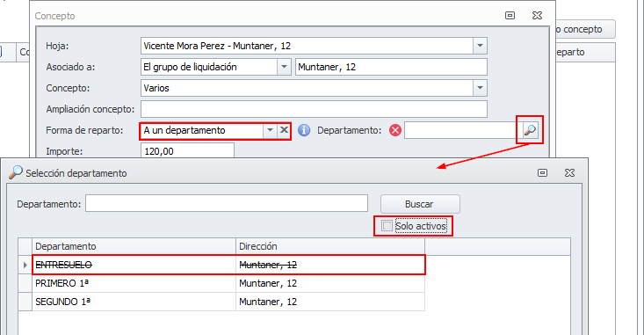Click the Importe field showing 120,00
The width and height of the screenshot is (644, 335).
[187, 151]
